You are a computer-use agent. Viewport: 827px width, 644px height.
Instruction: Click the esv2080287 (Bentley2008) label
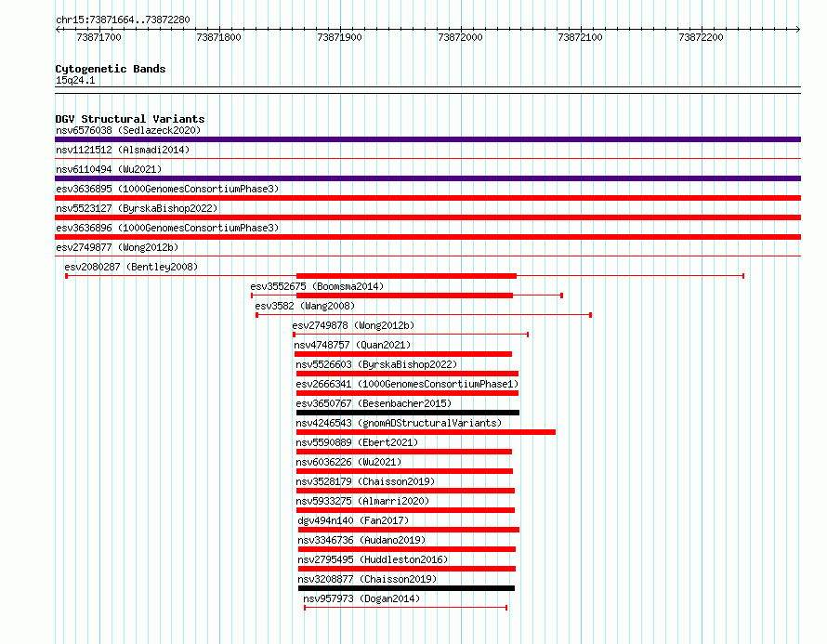131,267
